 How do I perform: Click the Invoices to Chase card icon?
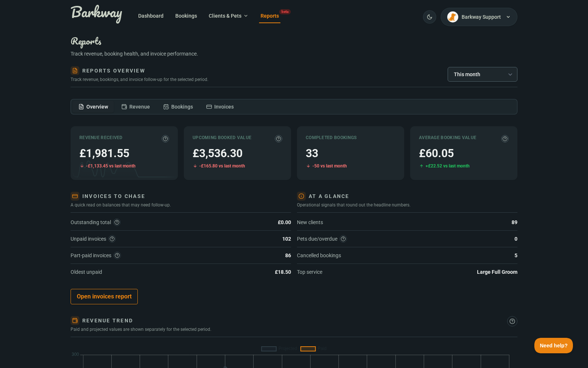(75, 196)
